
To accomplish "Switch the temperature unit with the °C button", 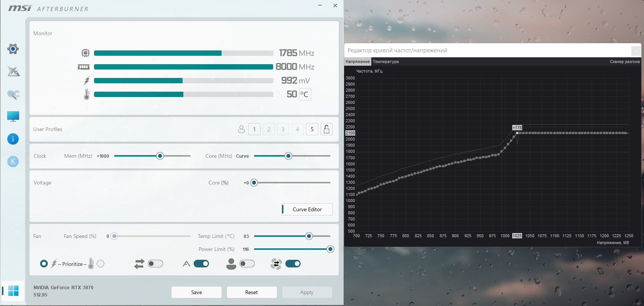I will pos(305,94).
